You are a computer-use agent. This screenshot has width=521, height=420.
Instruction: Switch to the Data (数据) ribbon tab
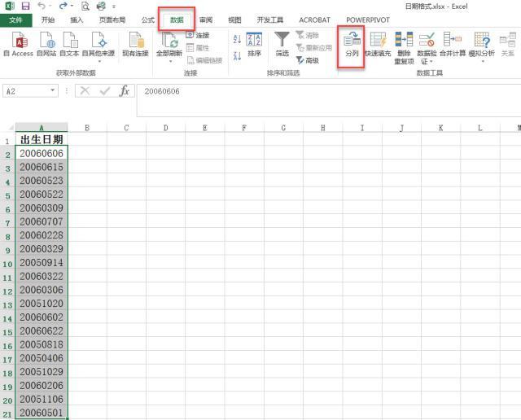pyautogui.click(x=177, y=20)
